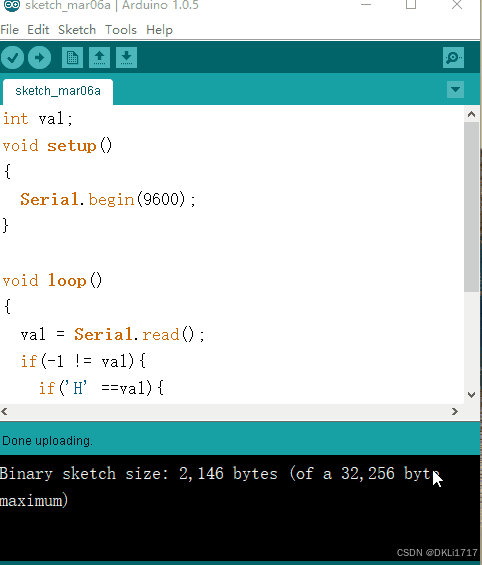Click the Verify checkmark button
The height and width of the screenshot is (565, 482).
(13, 58)
